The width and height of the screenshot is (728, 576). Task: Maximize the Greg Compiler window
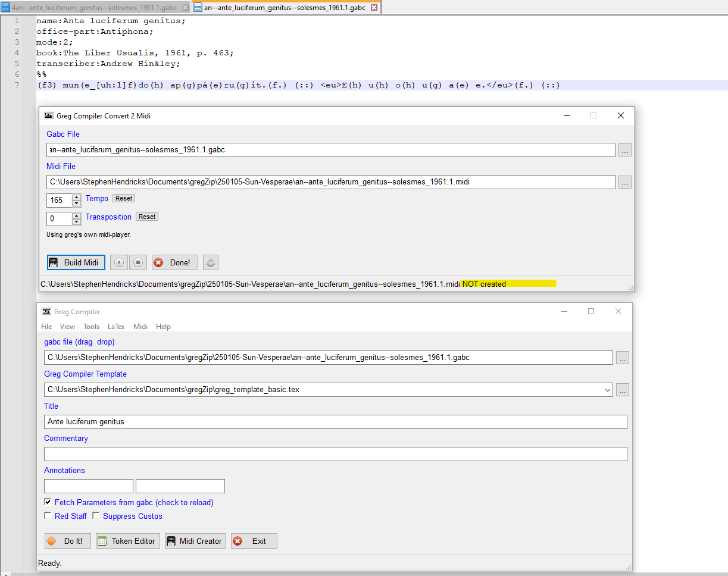(591, 311)
